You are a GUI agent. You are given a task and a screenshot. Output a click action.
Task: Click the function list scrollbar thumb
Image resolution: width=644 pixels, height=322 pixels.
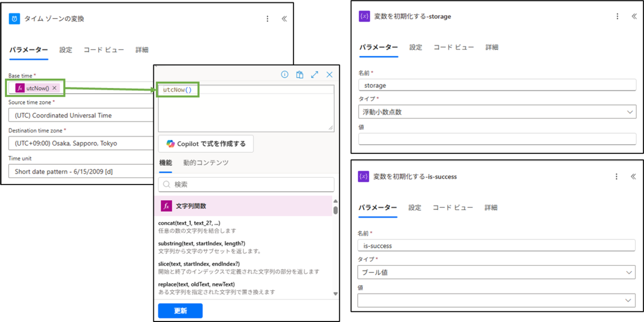pyautogui.click(x=336, y=210)
